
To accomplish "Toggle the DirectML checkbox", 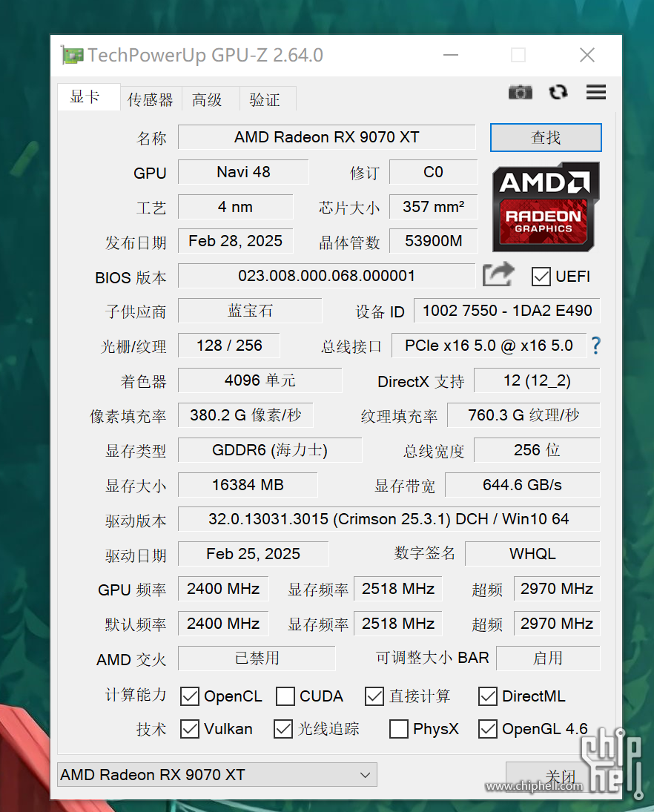I will tap(488, 696).
